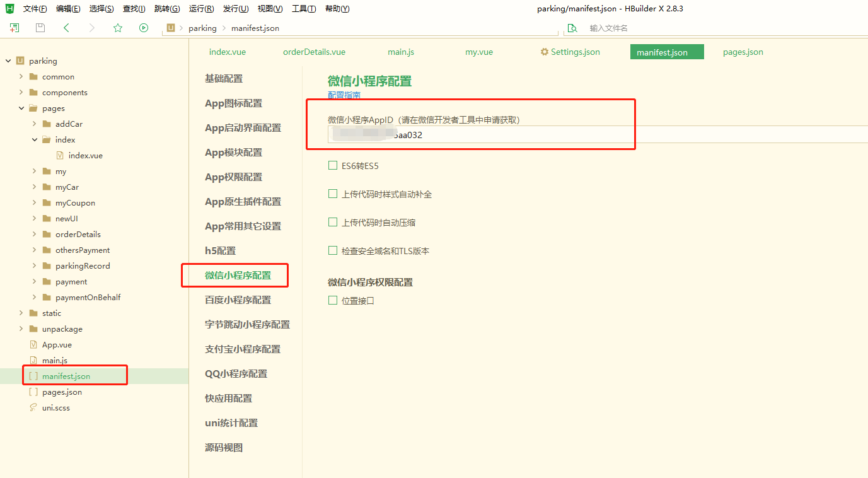Open 基础配置 section
The image size is (868, 478).
point(224,79)
